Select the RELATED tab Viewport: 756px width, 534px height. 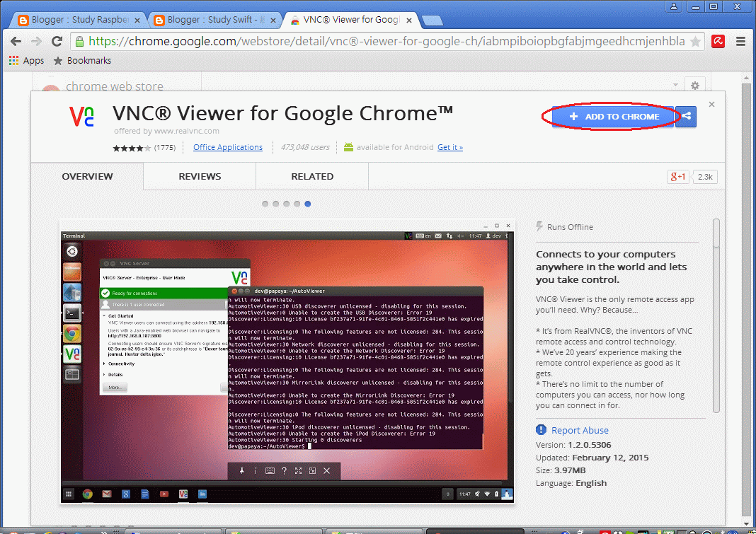click(312, 176)
